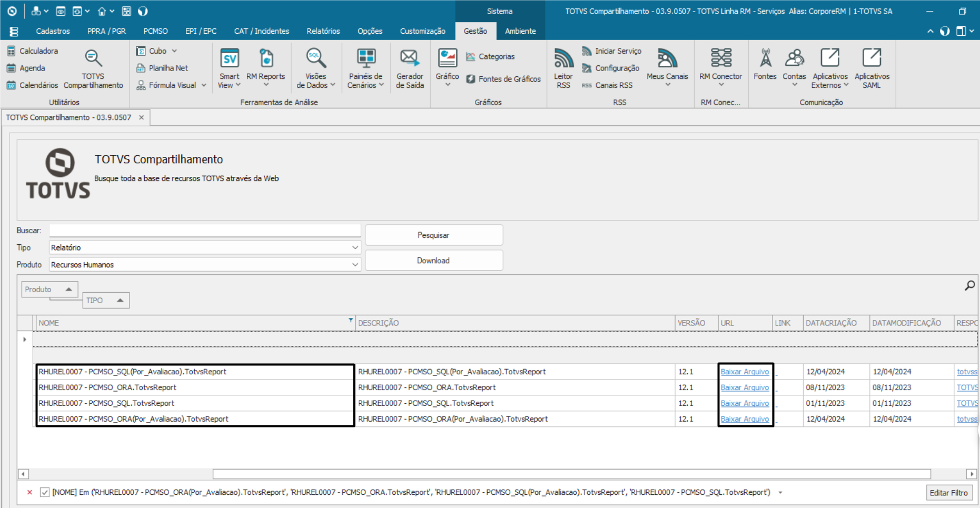Open the PCMSO menu
Screen dimensions: 980x508
pyautogui.click(x=156, y=31)
